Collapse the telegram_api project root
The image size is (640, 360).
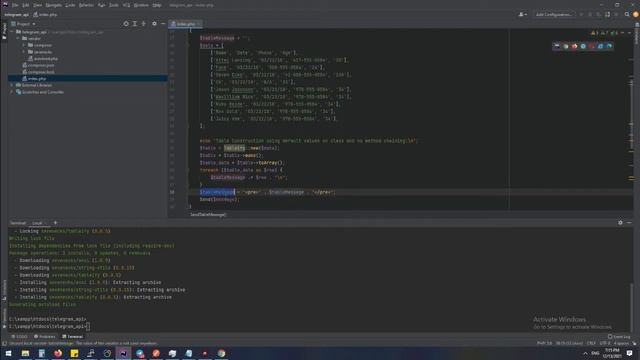12,32
